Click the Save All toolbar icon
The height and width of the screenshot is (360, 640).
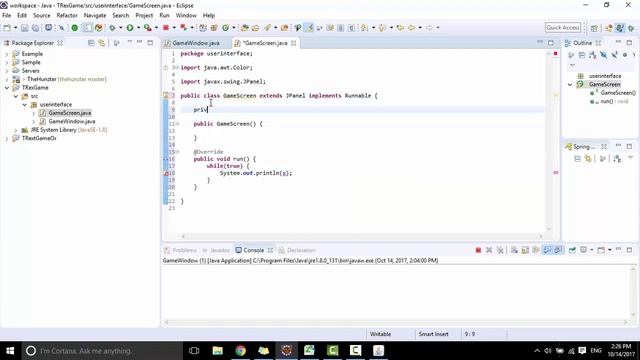[x=36, y=28]
